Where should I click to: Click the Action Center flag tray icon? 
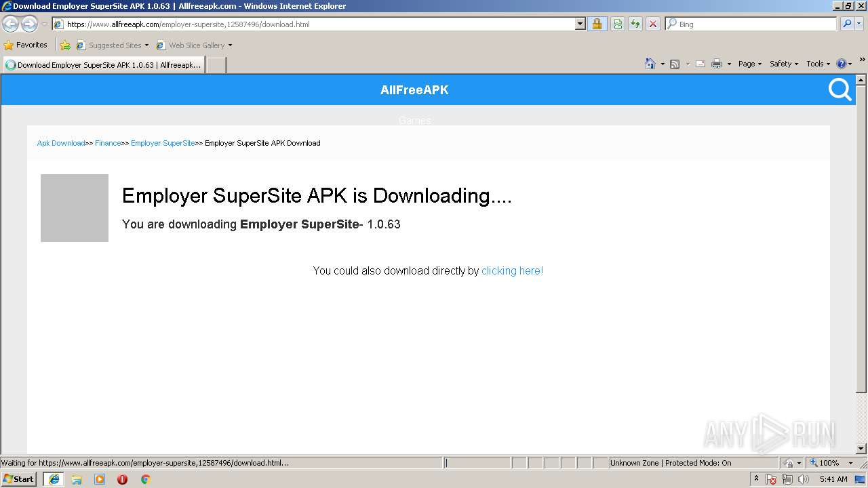771,479
